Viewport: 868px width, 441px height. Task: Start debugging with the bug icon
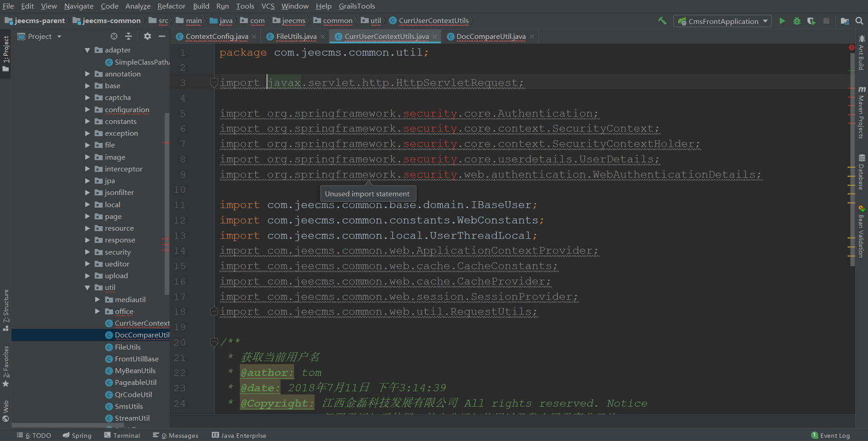tap(797, 21)
